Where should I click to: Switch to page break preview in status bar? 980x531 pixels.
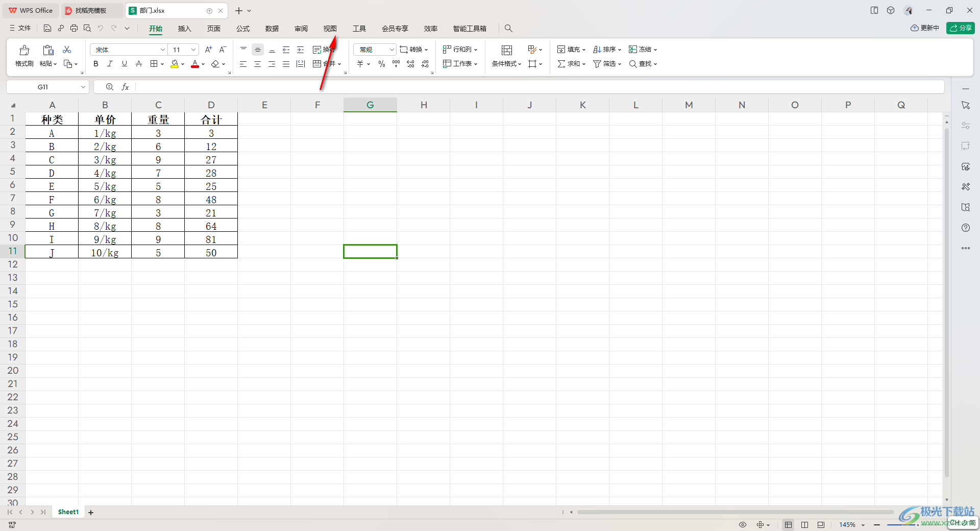(x=821, y=524)
